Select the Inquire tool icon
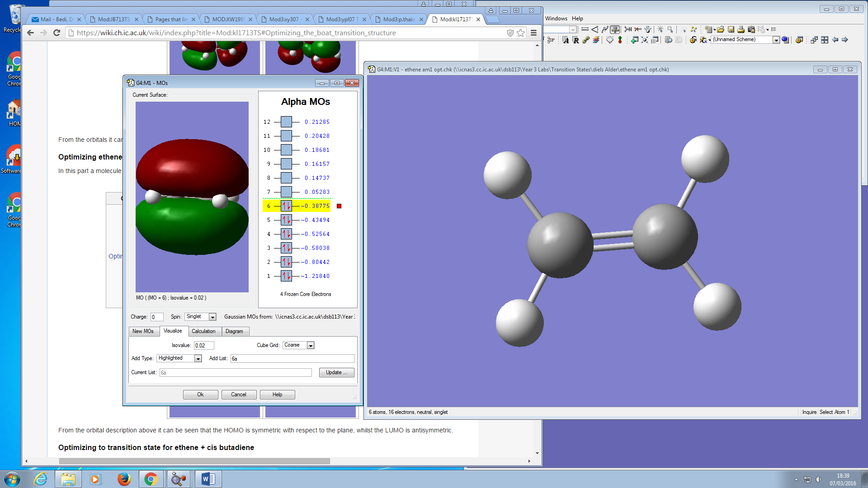Image resolution: width=868 pixels, height=488 pixels. point(615,29)
